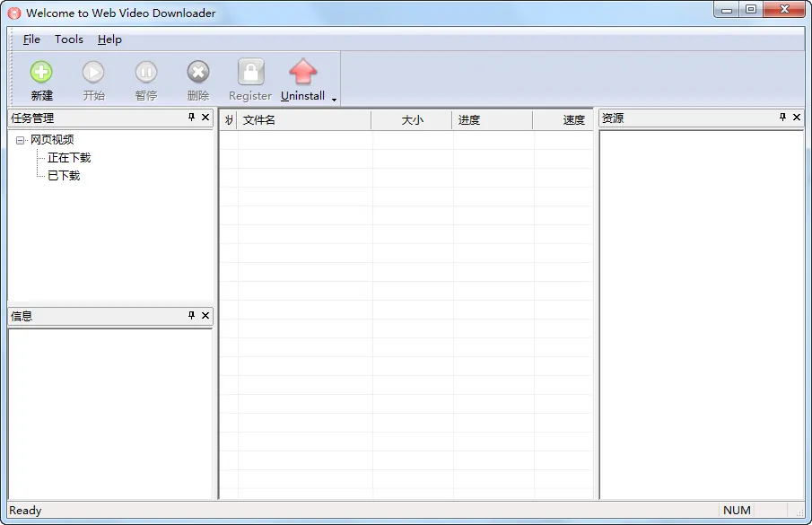Open the Tools menu
Screen dimensions: 812x525
[x=69, y=39]
